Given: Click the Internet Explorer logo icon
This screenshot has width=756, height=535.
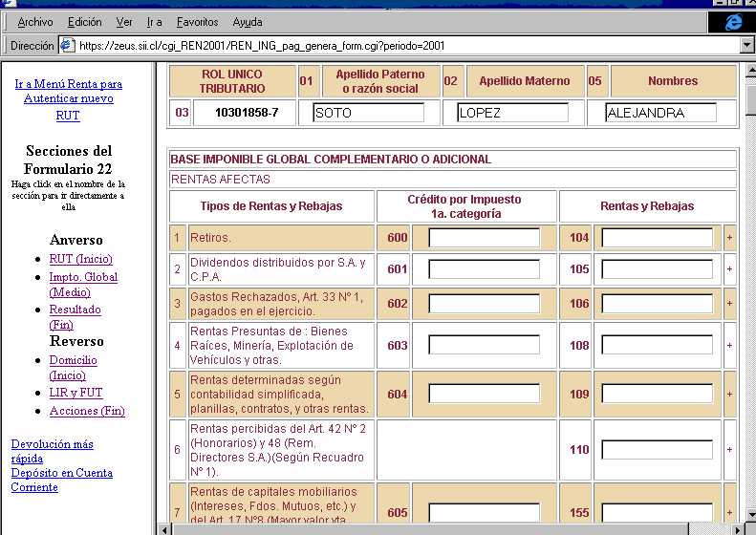Looking at the screenshot, I should point(733,22).
